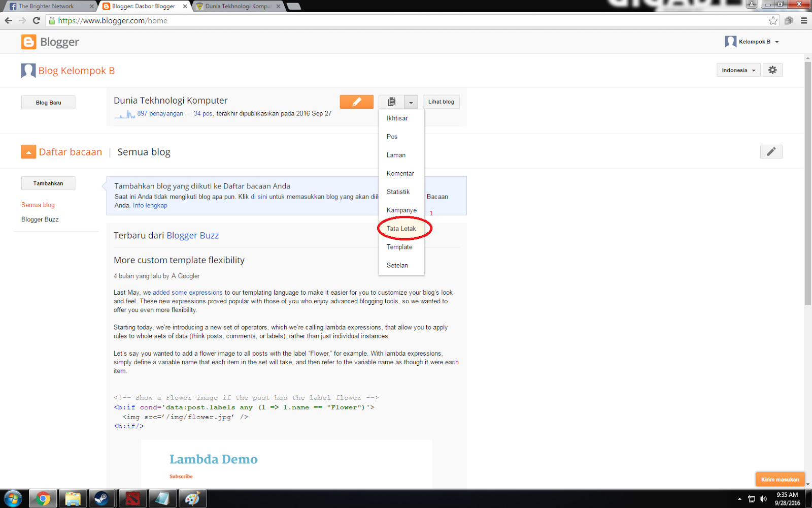Image resolution: width=812 pixels, height=508 pixels.
Task: Click the browser forward arrow
Action: click(22, 20)
